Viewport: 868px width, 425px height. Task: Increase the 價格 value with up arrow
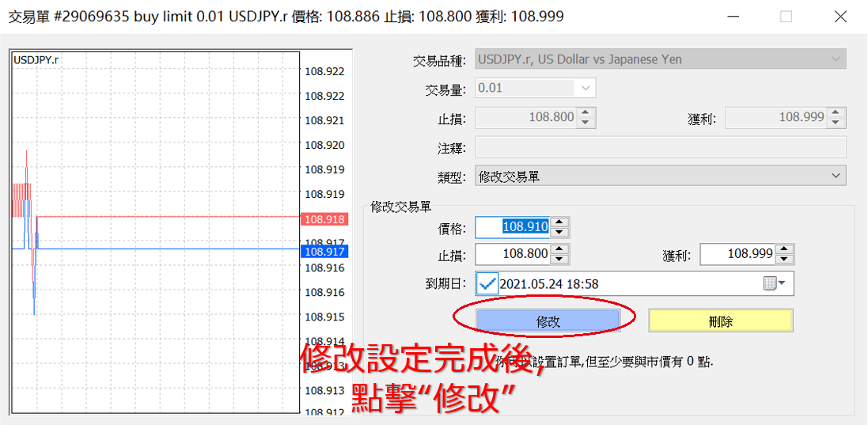[x=559, y=222]
